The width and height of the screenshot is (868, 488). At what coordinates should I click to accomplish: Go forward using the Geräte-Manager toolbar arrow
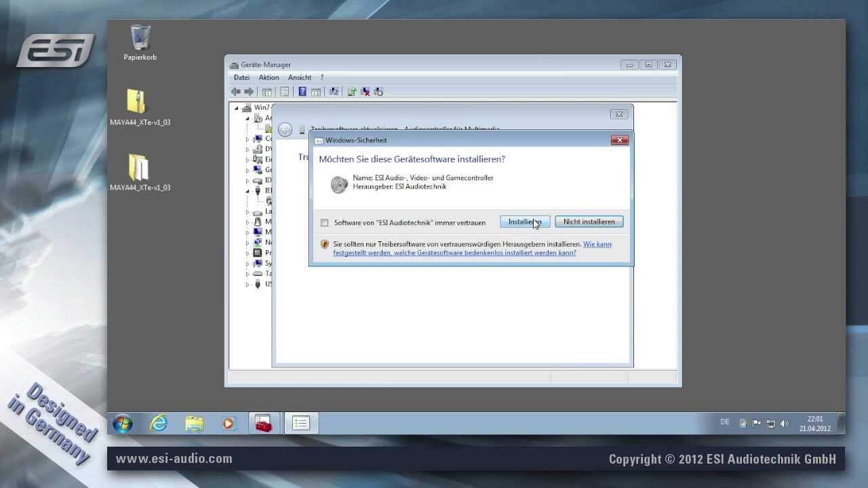tap(249, 91)
